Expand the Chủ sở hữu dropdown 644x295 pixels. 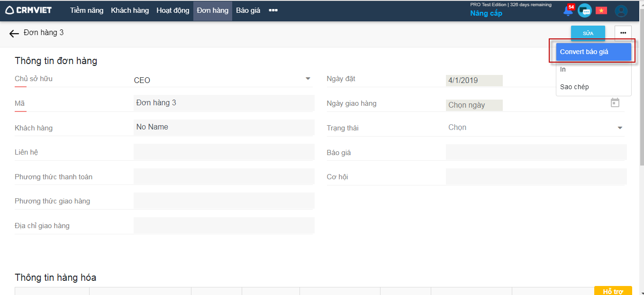(308, 79)
